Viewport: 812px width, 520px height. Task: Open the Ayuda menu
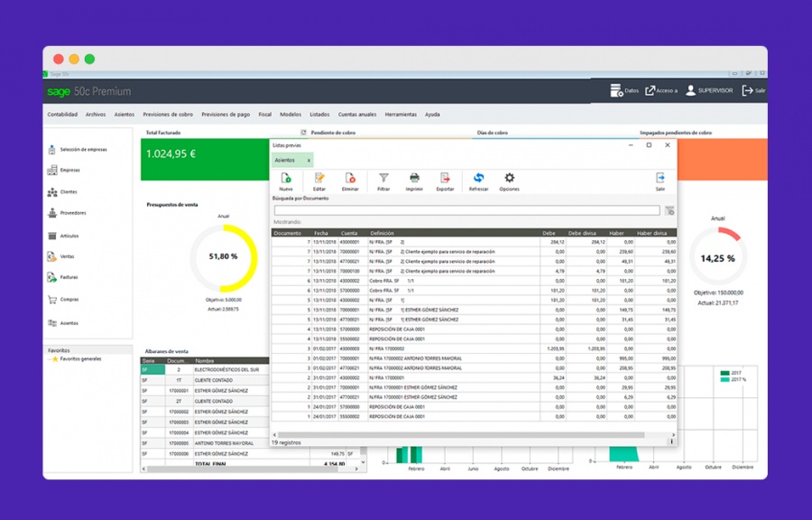(432, 115)
